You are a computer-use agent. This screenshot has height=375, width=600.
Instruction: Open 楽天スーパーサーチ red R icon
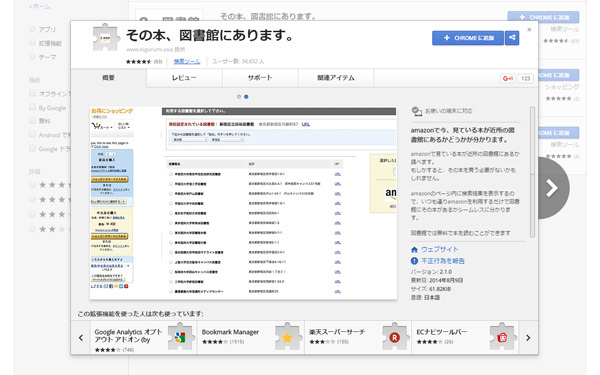tap(395, 336)
